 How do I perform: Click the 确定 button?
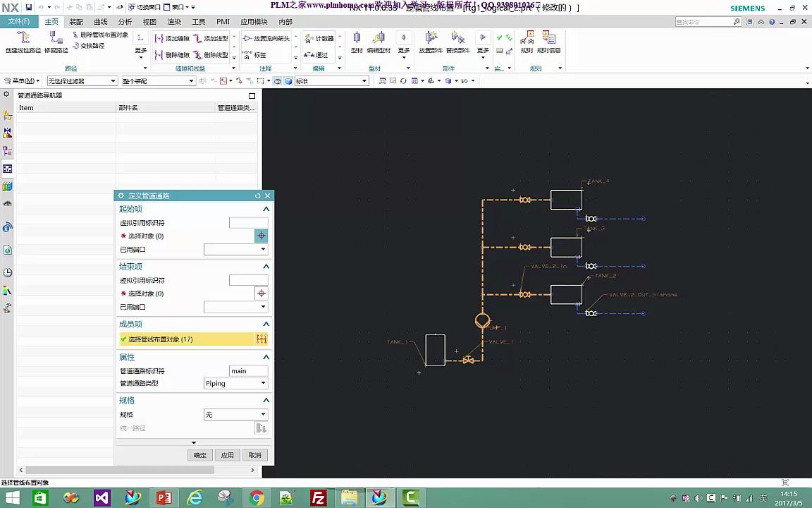(x=200, y=455)
